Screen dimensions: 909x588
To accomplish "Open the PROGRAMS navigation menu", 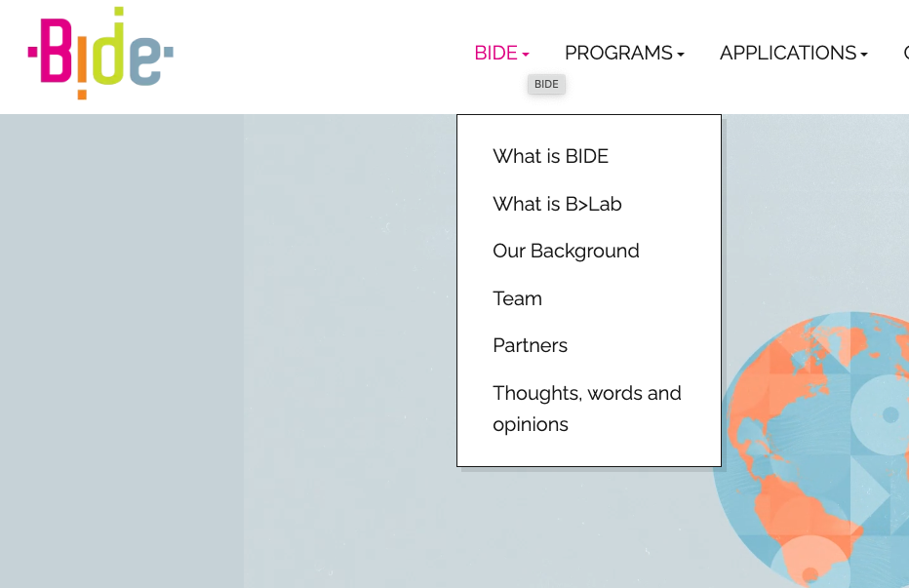I will (618, 54).
